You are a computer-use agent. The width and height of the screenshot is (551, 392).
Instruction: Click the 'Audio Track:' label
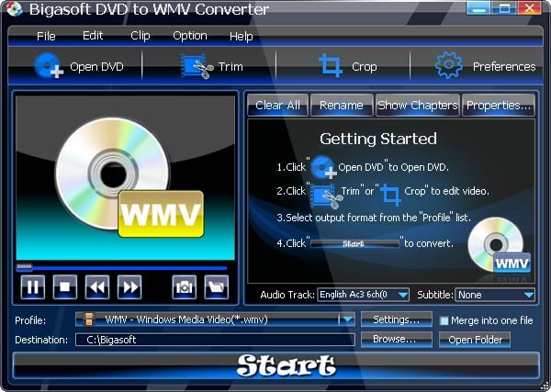coord(287,295)
